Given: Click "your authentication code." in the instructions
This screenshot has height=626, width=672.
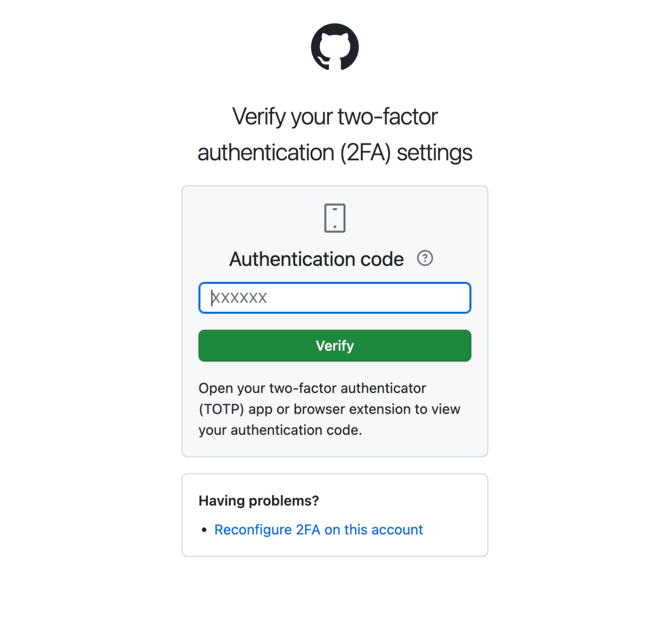Looking at the screenshot, I should (x=280, y=430).
